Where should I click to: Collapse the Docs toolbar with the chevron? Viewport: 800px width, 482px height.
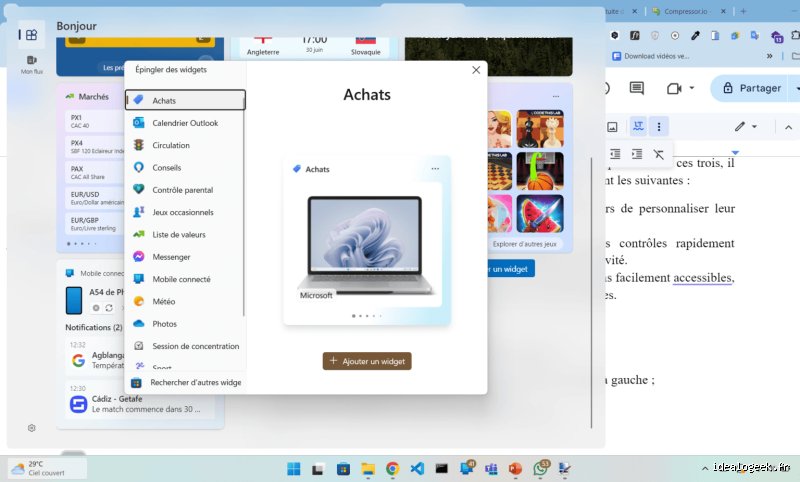point(788,127)
